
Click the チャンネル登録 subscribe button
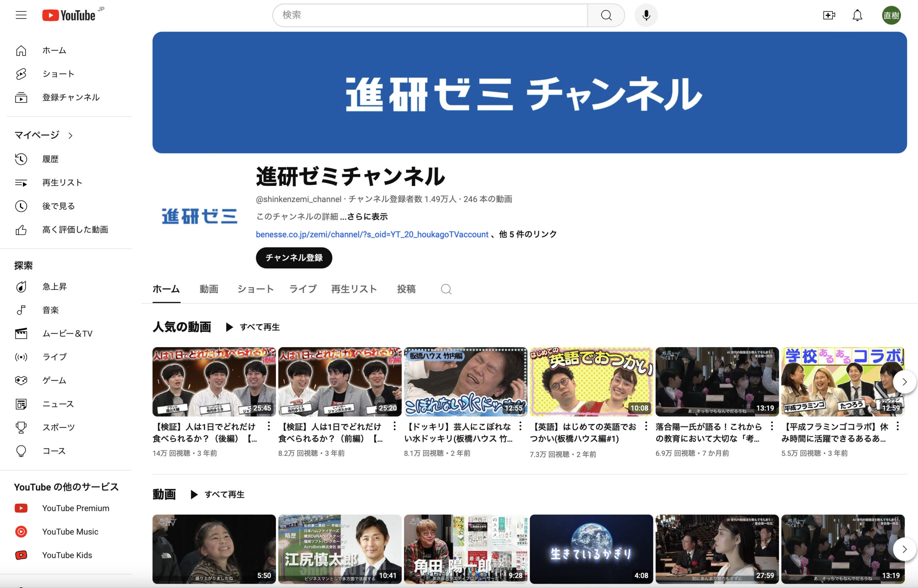point(294,258)
